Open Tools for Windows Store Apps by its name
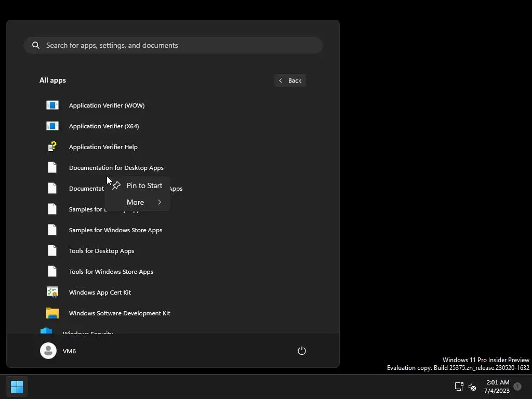Viewport: 532px width, 399px height. [x=111, y=271]
